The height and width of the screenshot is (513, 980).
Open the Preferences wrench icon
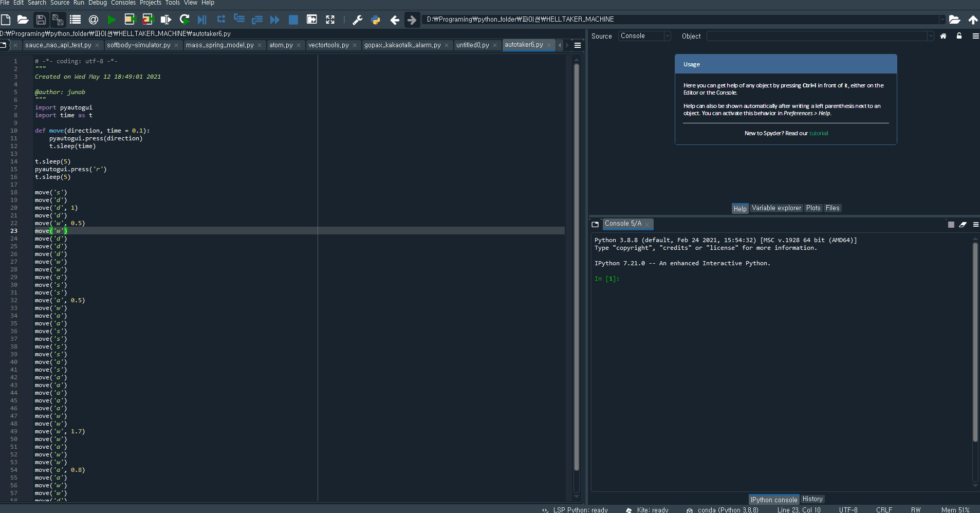357,20
